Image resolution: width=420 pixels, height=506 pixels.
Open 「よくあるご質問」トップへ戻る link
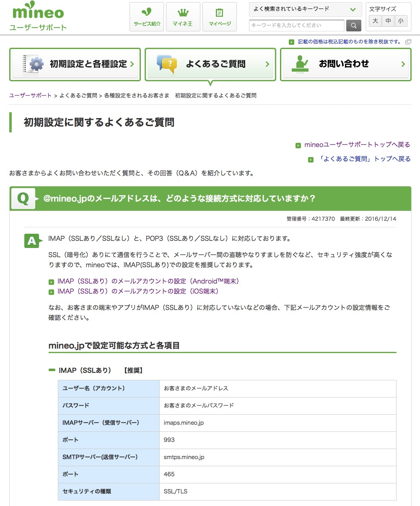pyautogui.click(x=364, y=159)
